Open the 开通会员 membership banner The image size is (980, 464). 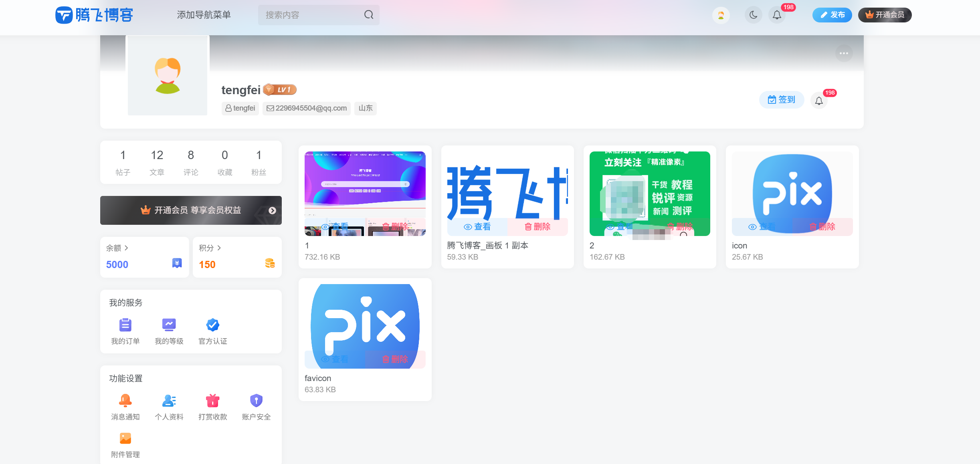(191, 210)
